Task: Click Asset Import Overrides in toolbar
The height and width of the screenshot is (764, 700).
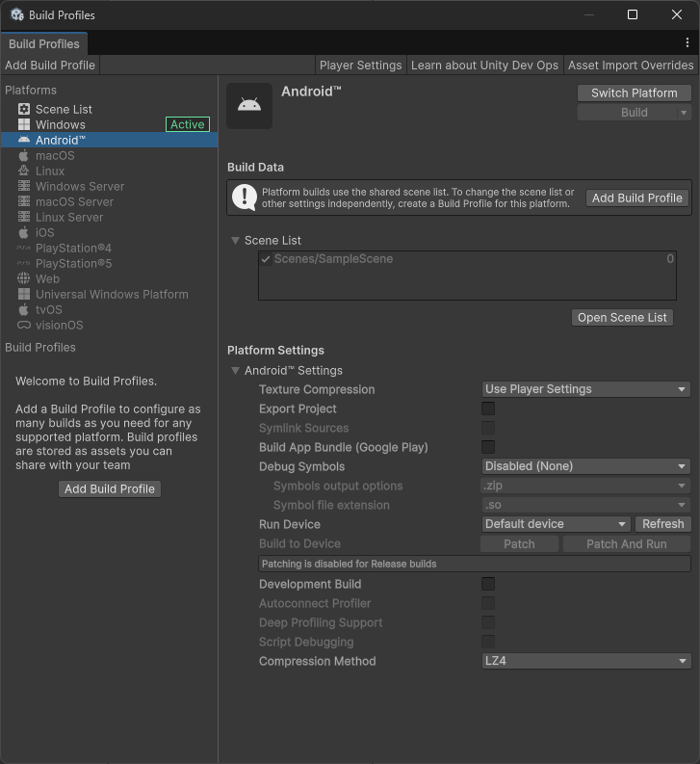Action: coord(631,66)
